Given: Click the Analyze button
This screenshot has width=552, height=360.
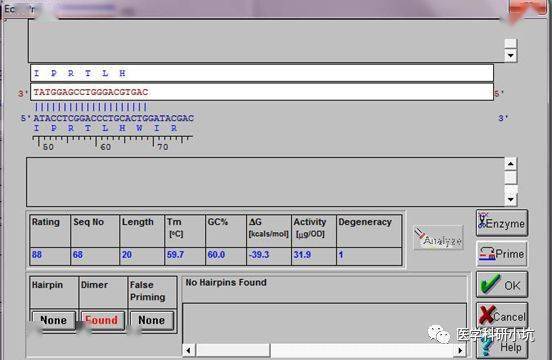Looking at the screenshot, I should pos(438,238).
